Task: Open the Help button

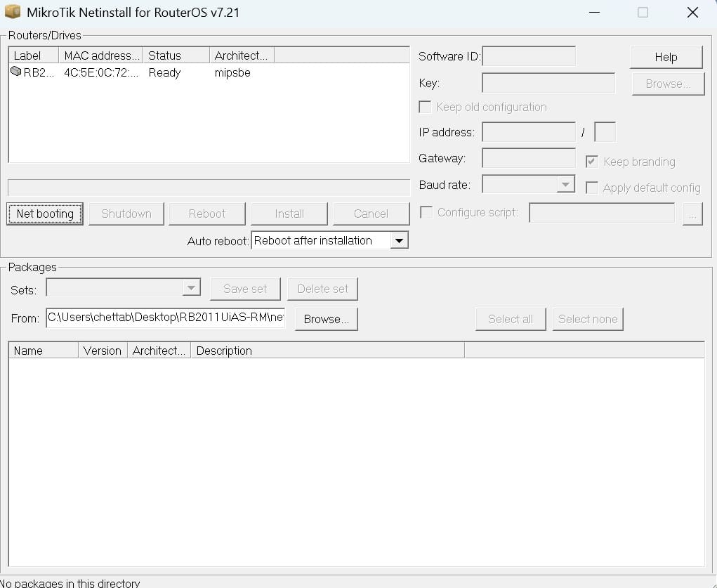Action: tap(666, 57)
